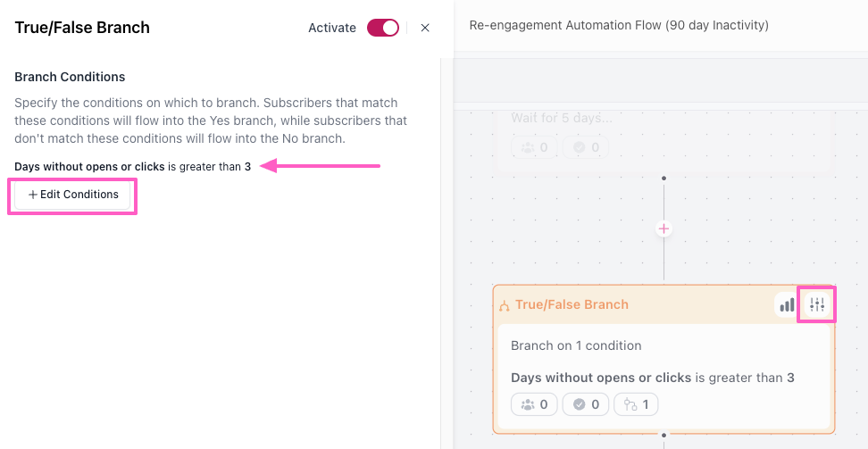Open the subscribers badge on the Wait node
Screen dimensions: 868x449
pos(534,147)
